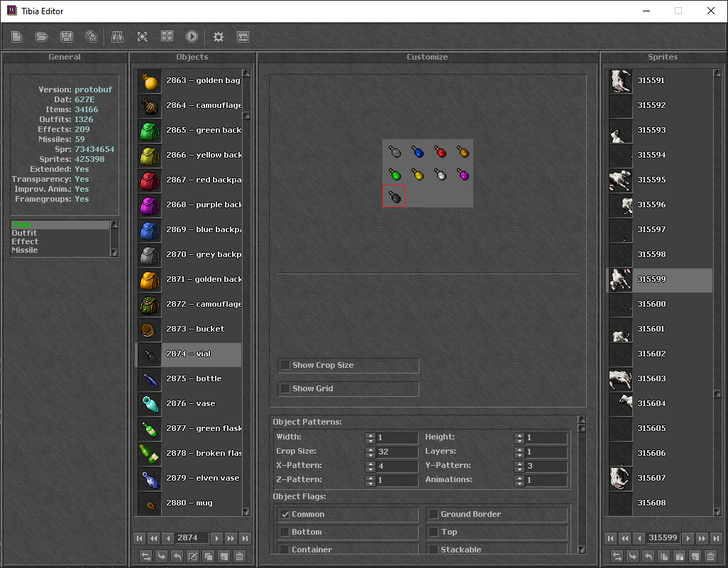Click the import arrow icon under Objects
The width and height of the screenshot is (728, 568).
coord(162,557)
